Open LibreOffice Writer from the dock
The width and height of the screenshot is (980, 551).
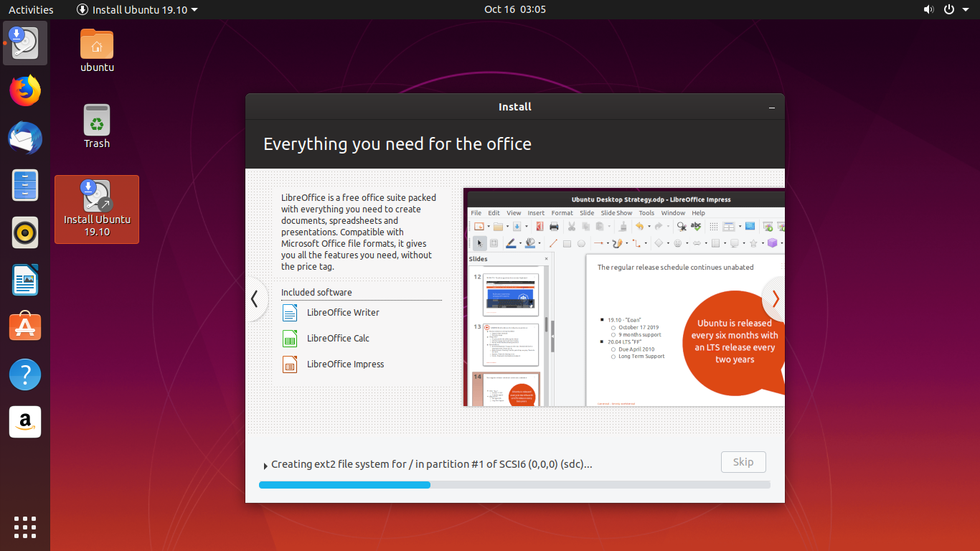pos(25,280)
